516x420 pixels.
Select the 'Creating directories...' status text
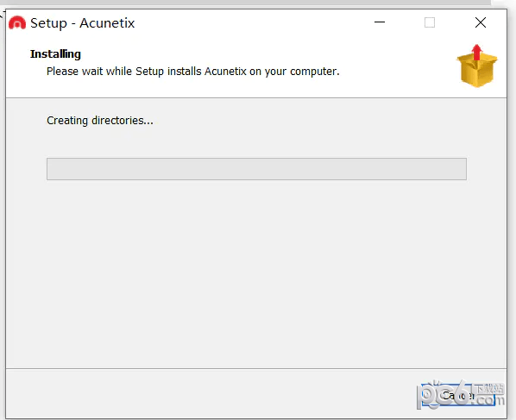coord(100,121)
